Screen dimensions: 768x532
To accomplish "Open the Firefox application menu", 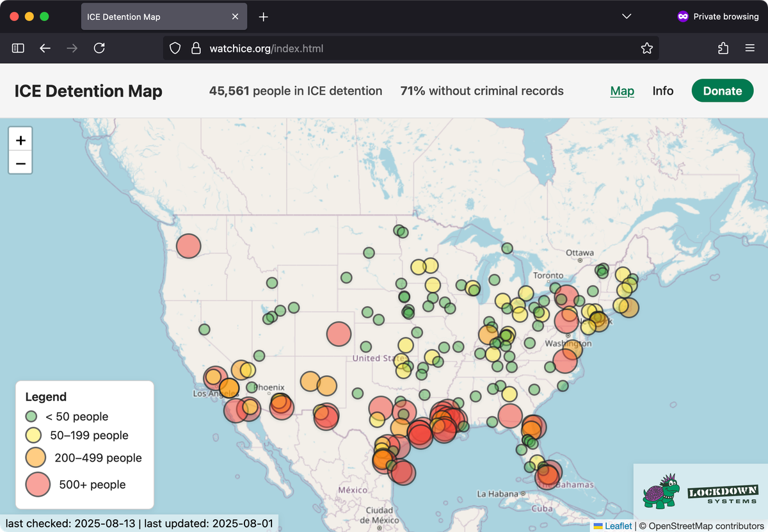I will coord(749,48).
